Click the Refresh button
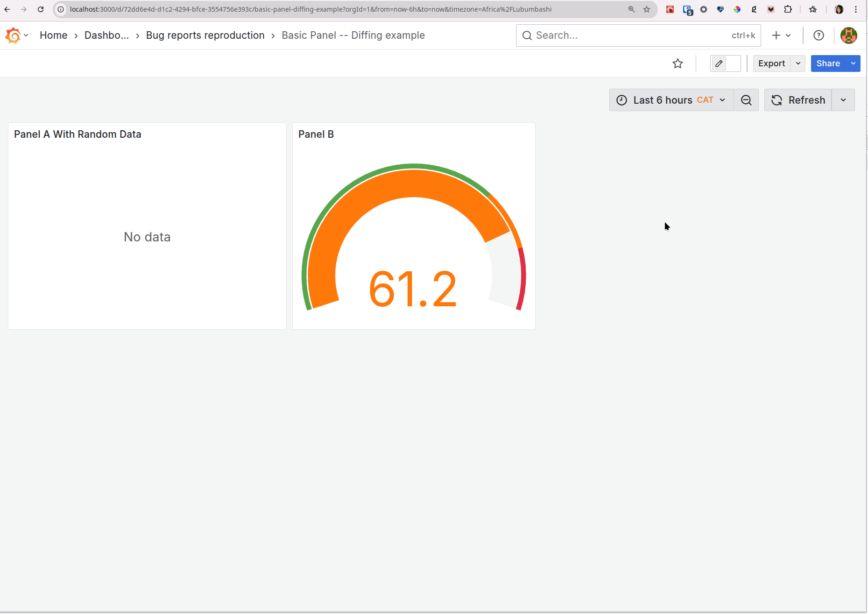This screenshot has width=868, height=614. tap(798, 100)
